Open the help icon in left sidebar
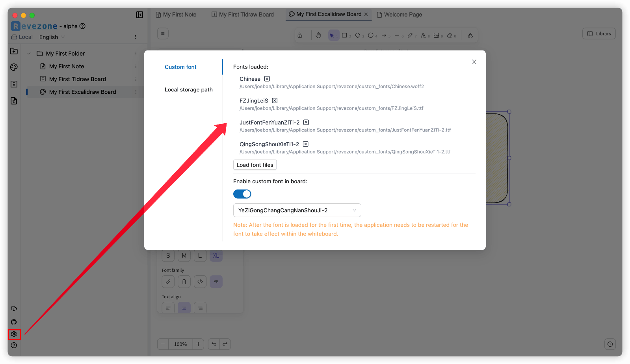The height and width of the screenshot is (364, 630). click(x=14, y=345)
